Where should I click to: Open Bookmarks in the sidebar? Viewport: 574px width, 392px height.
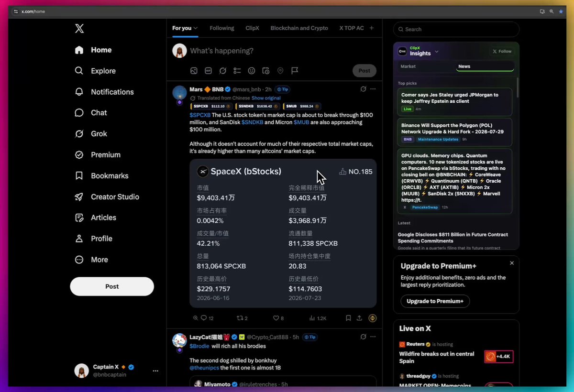[x=102, y=176]
